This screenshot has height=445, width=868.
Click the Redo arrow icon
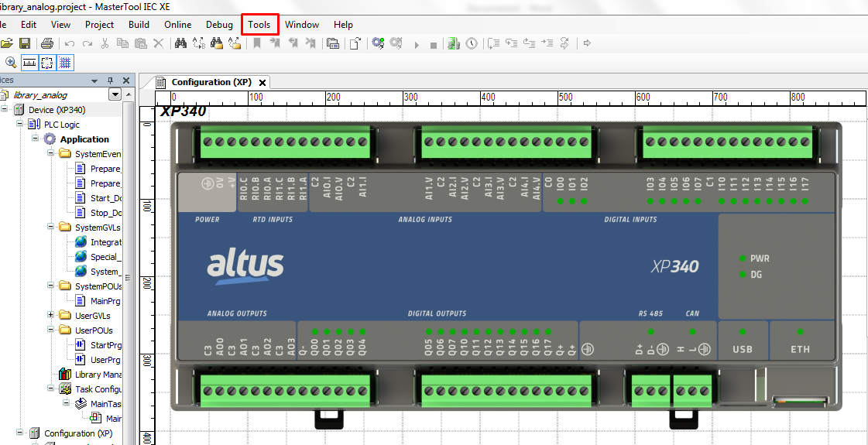[87, 43]
